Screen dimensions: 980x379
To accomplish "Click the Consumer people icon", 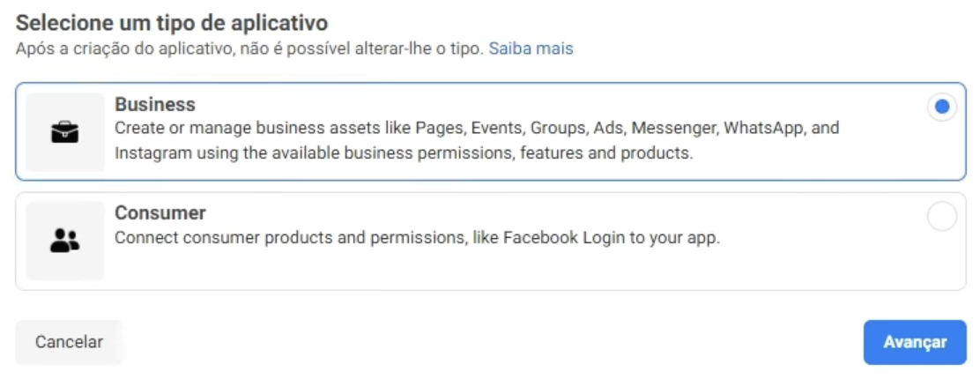I will (65, 241).
